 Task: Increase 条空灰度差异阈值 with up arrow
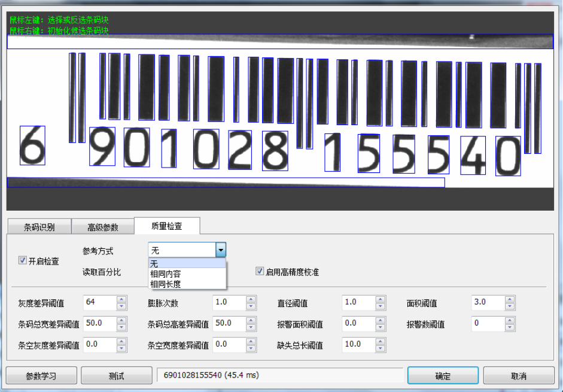coord(121,342)
